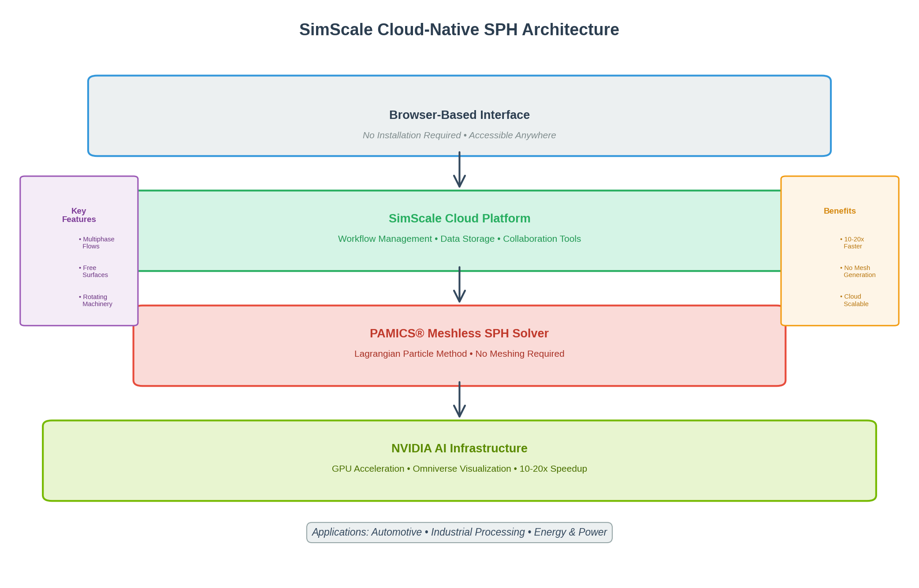Click the Rotating Machinery bullet
The height and width of the screenshot is (588, 919).
click(x=96, y=300)
